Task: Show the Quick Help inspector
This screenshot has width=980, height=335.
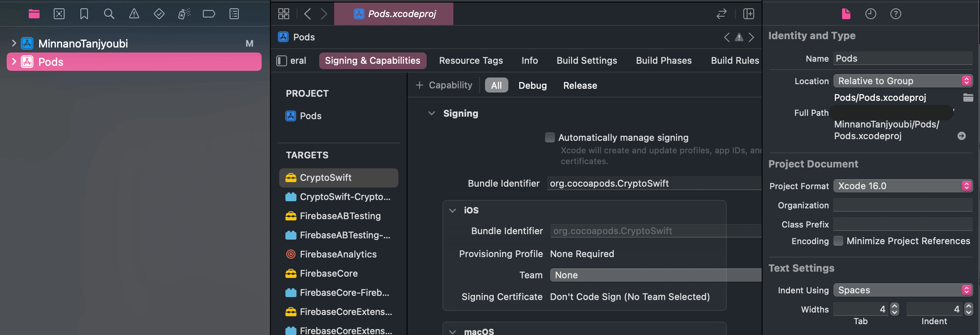Action: tap(896, 14)
